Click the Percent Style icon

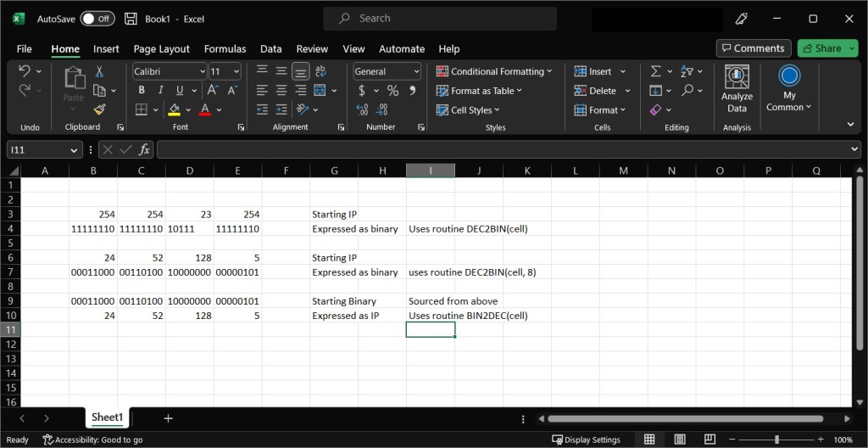(392, 91)
